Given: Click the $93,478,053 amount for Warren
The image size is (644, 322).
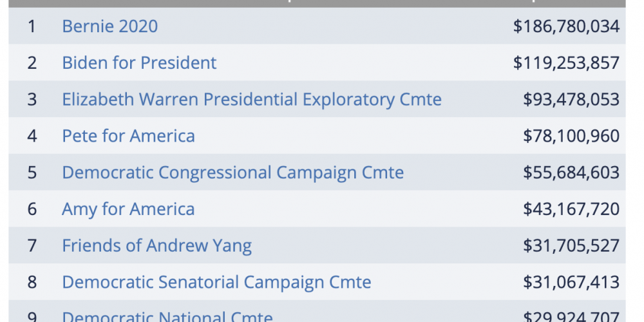Looking at the screenshot, I should click(571, 100).
